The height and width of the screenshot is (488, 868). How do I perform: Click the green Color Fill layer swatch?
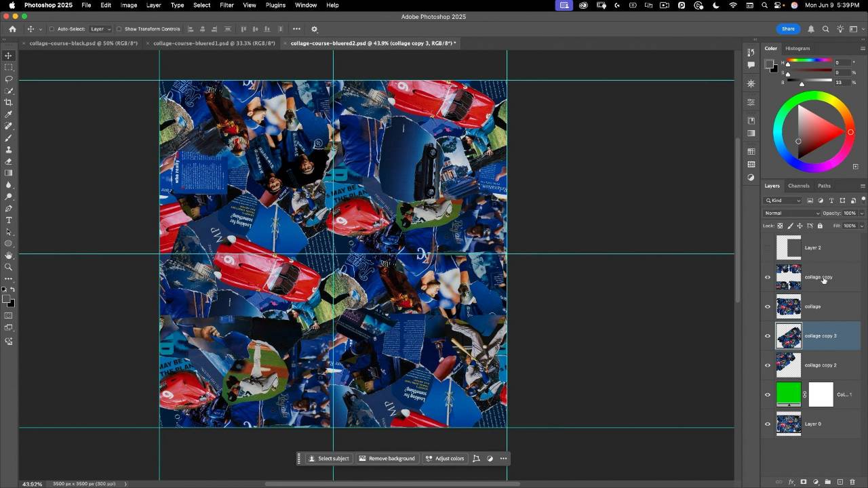click(789, 394)
